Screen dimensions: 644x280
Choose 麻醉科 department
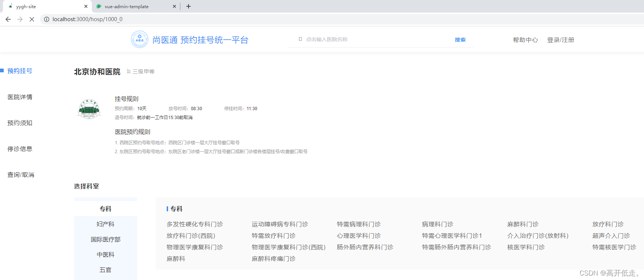tap(176, 258)
